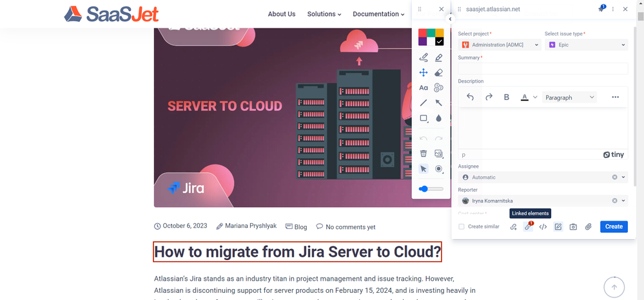Select the numbered steps counter tool
The height and width of the screenshot is (300, 644).
click(x=438, y=88)
